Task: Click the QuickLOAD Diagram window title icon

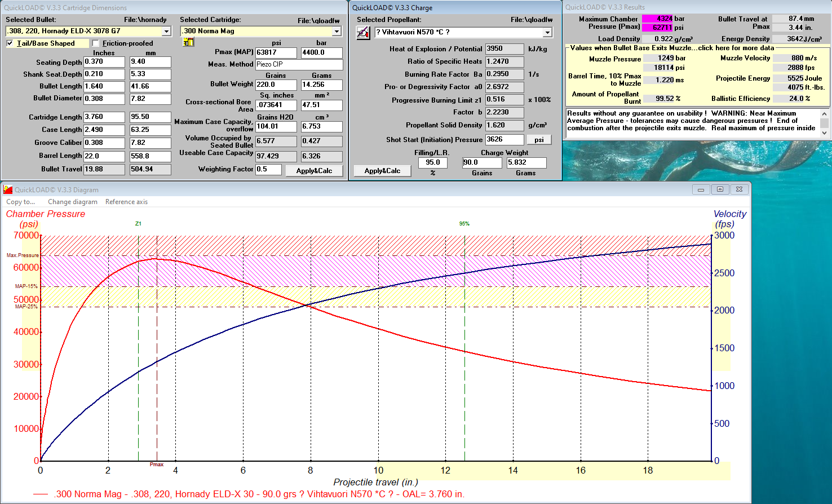Action: [x=7, y=189]
